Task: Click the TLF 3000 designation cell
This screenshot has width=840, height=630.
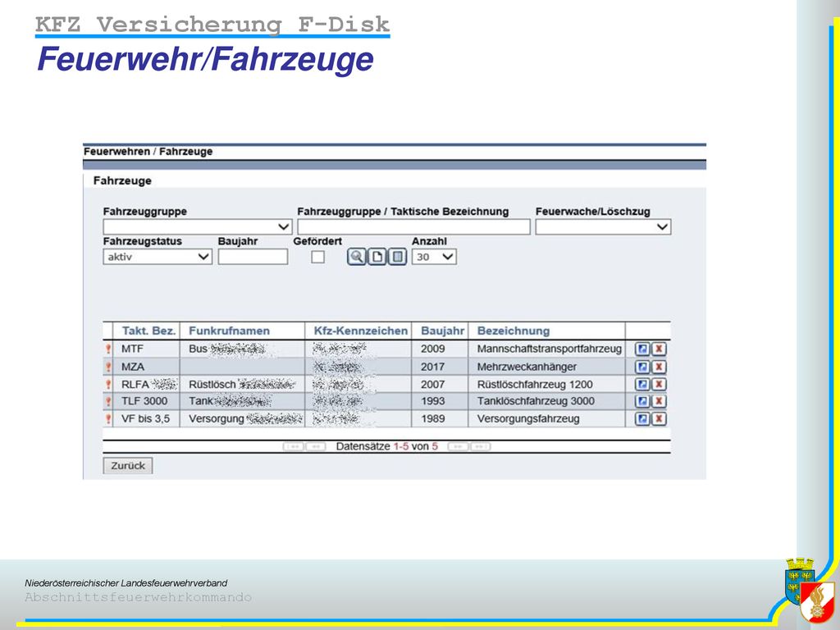Action: (144, 400)
